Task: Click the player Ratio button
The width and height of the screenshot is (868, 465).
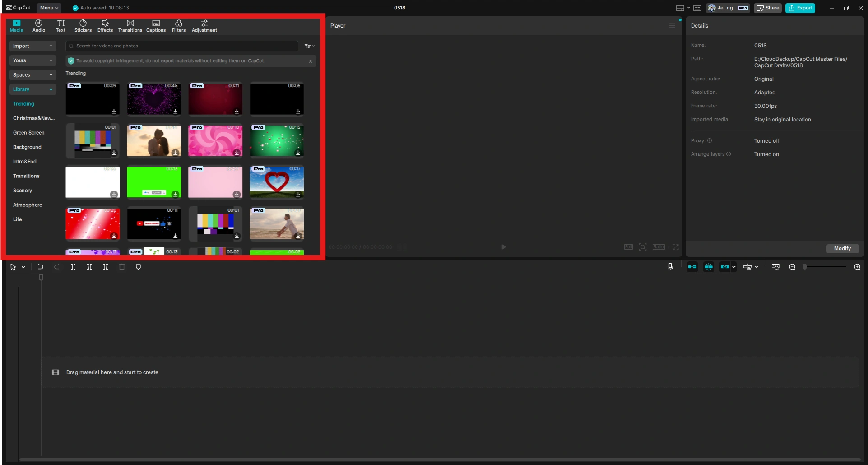Action: tap(659, 247)
